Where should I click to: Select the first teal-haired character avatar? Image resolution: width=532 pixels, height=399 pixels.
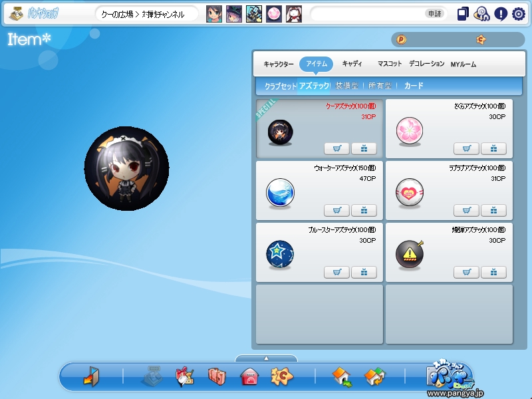214,14
